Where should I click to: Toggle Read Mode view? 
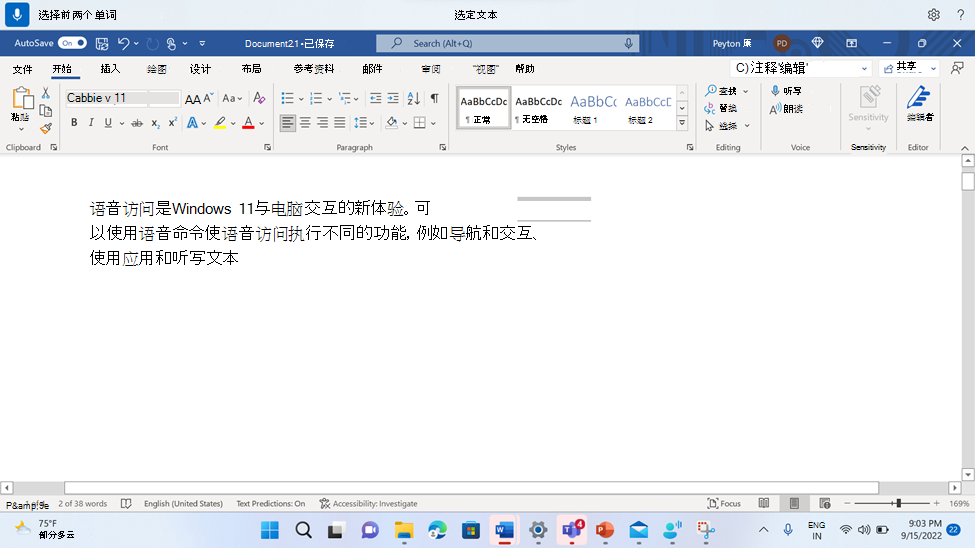click(x=764, y=503)
